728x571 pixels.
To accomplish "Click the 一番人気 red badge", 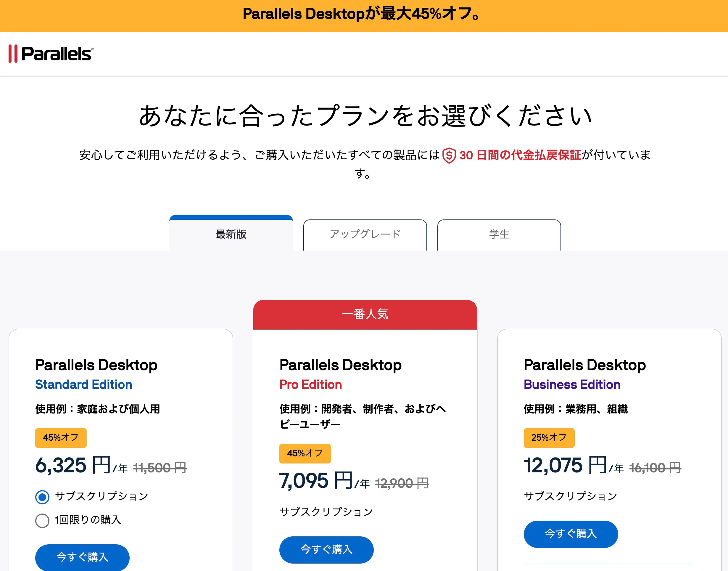I will (365, 314).
